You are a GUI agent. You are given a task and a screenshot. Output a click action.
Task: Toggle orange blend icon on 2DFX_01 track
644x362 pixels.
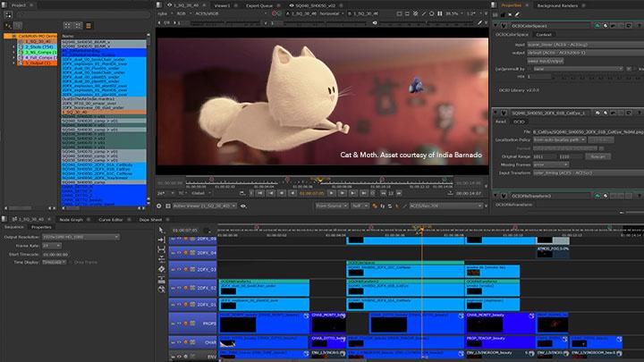click(x=186, y=305)
